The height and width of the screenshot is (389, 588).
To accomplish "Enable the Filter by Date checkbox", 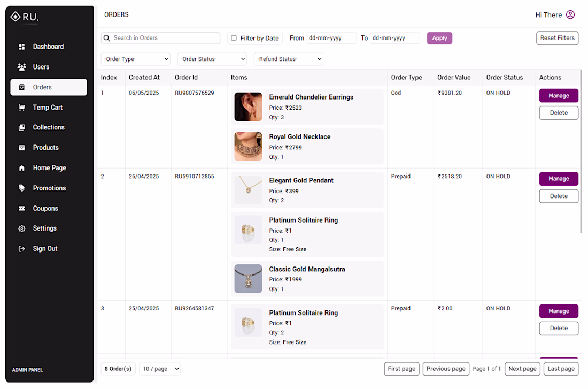I will pos(234,38).
